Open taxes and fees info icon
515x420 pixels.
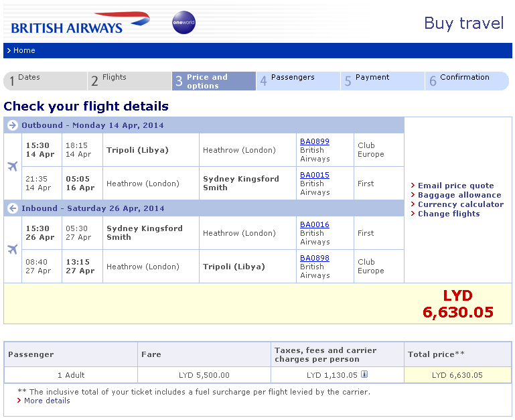click(x=364, y=374)
